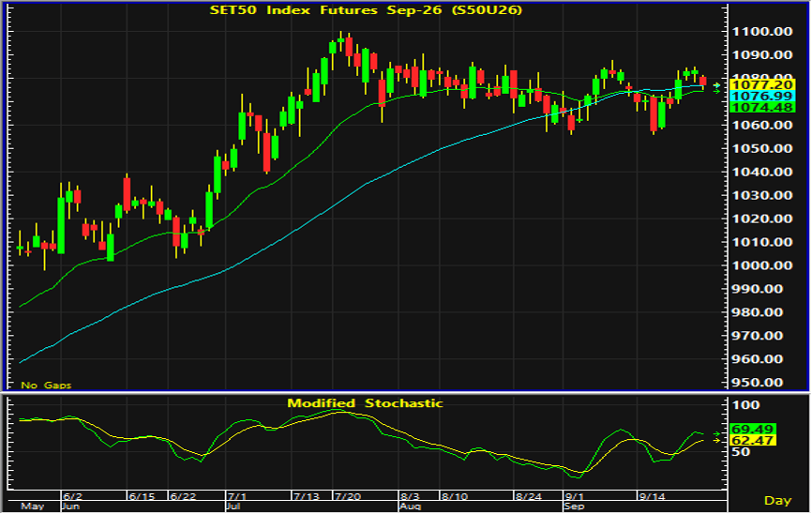Click the 9/14 date marker
812x514 pixels.
653,496
